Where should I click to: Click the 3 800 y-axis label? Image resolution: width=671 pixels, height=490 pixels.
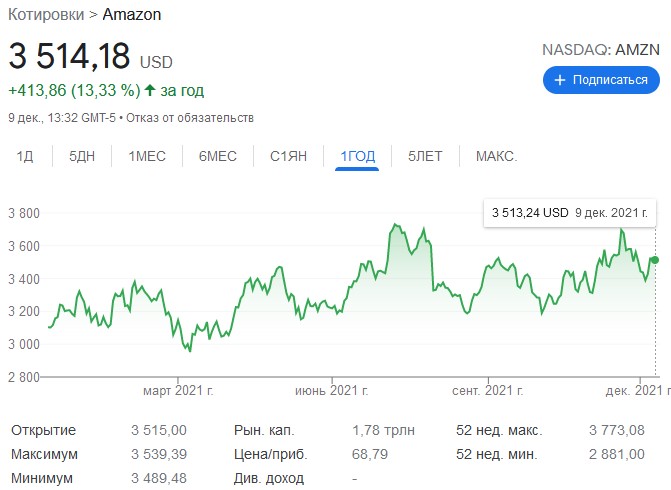24,213
